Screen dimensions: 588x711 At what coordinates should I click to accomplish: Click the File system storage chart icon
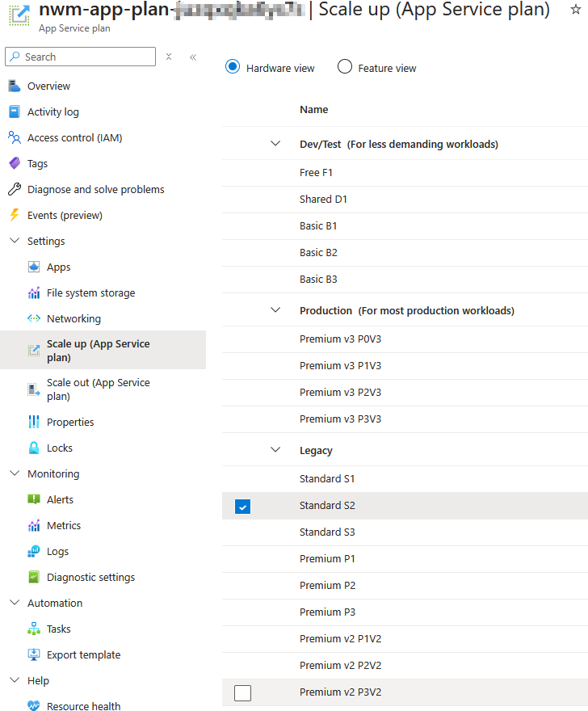coord(34,293)
